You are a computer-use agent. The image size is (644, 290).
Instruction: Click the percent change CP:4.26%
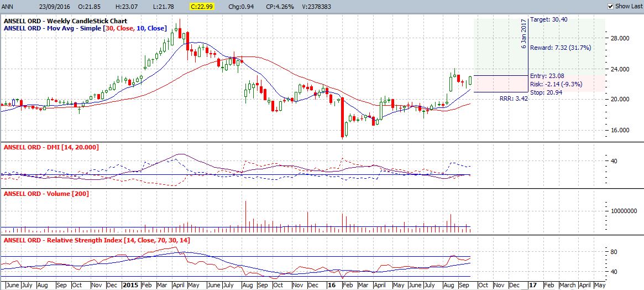(x=280, y=7)
